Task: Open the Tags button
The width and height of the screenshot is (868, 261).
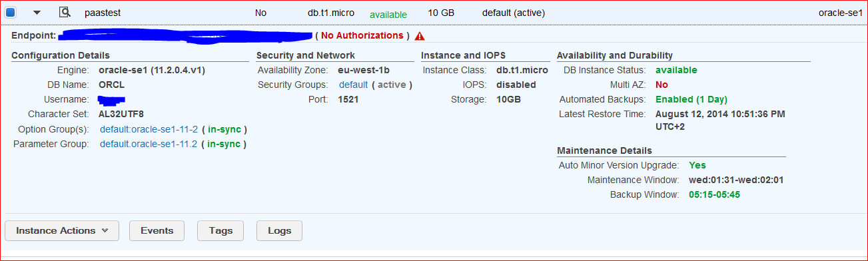Action: point(220,230)
